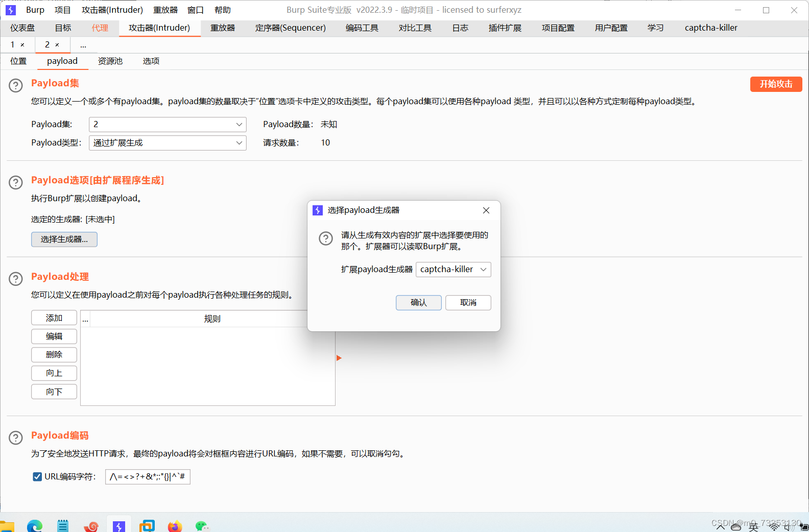The width and height of the screenshot is (809, 532).
Task: Open the 攻击器(Intruder) menu in the menu bar
Action: (112, 10)
